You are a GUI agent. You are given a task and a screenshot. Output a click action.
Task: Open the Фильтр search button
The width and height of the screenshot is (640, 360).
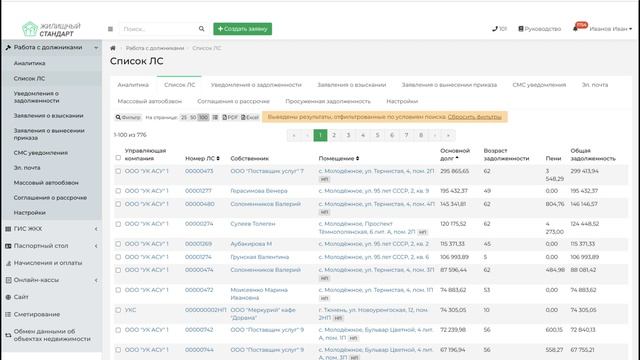128,117
